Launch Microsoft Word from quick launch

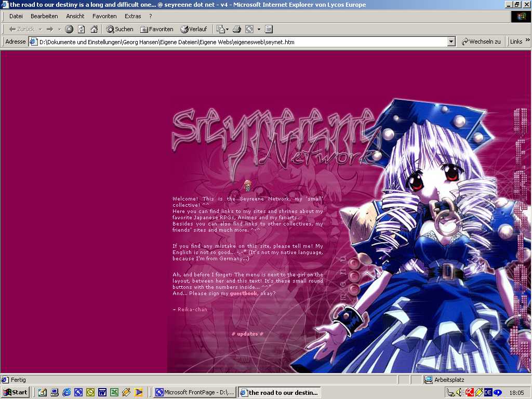[x=102, y=392]
